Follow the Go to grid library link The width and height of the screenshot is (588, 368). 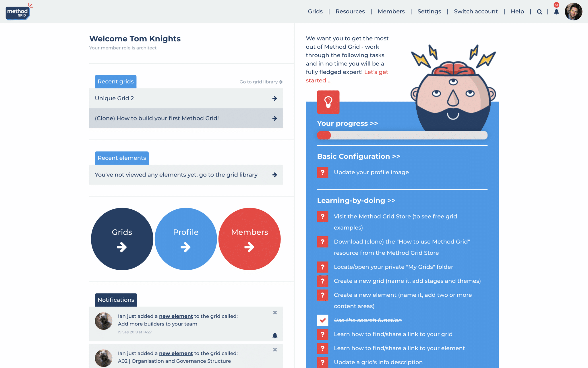[261, 82]
